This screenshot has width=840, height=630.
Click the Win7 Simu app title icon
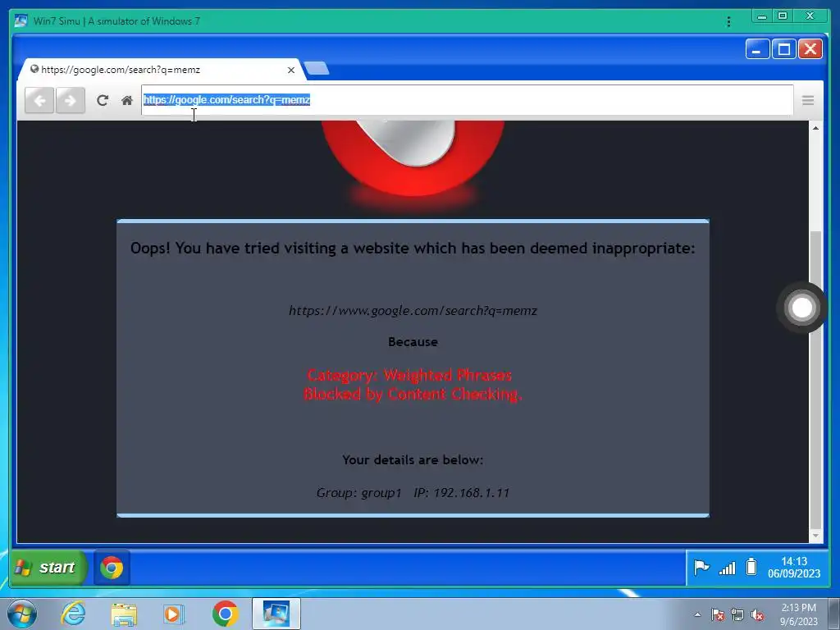coord(21,21)
